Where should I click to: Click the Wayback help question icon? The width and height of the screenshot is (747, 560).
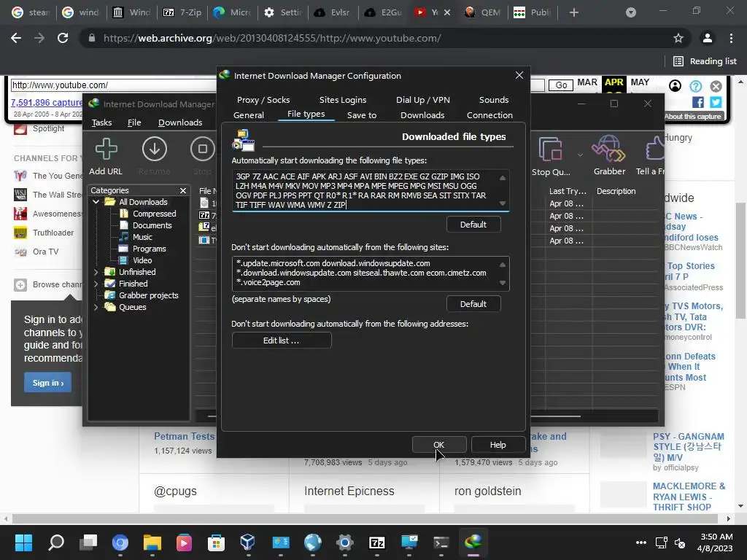click(x=695, y=86)
